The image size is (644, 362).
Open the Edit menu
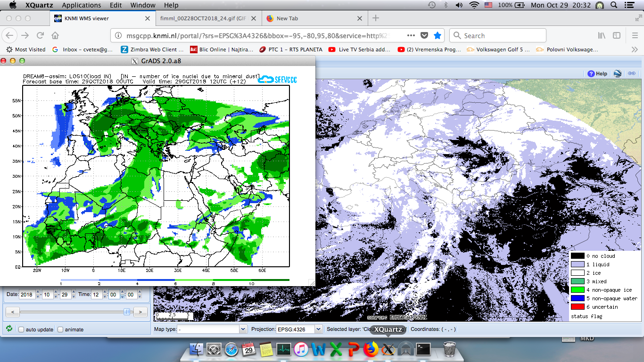(116, 5)
